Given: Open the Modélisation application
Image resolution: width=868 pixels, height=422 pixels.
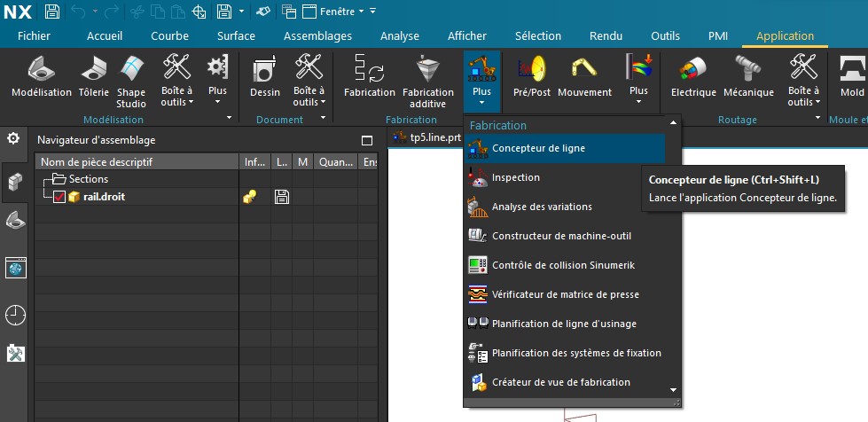Looking at the screenshot, I should [x=42, y=77].
